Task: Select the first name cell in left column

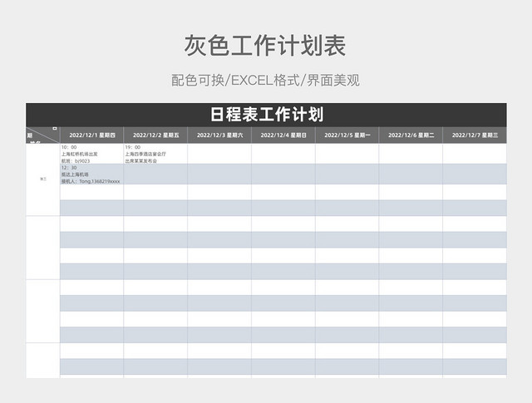Action: coord(43,179)
